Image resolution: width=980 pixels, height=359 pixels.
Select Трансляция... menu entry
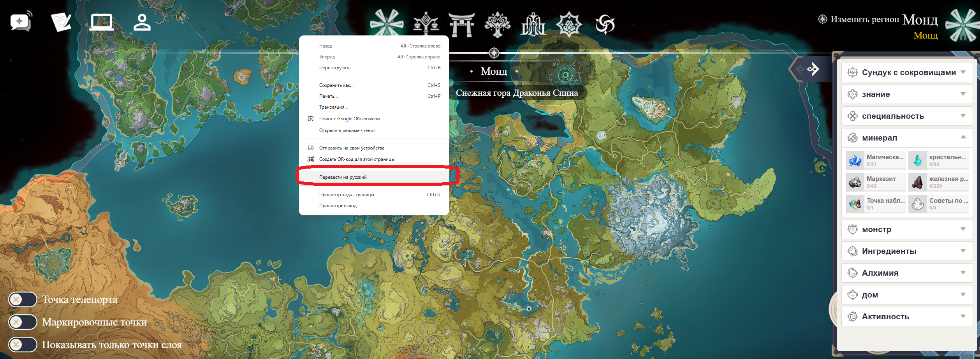(374, 107)
